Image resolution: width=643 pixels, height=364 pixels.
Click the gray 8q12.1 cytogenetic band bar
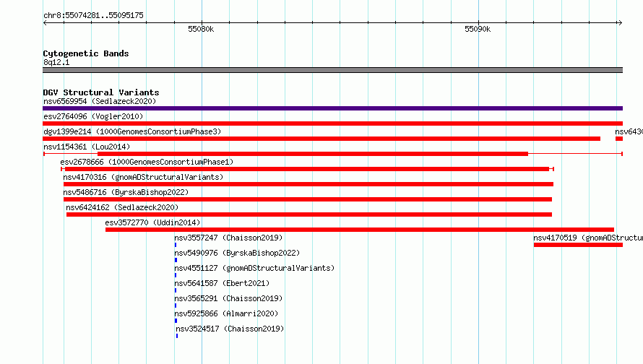tap(332, 70)
